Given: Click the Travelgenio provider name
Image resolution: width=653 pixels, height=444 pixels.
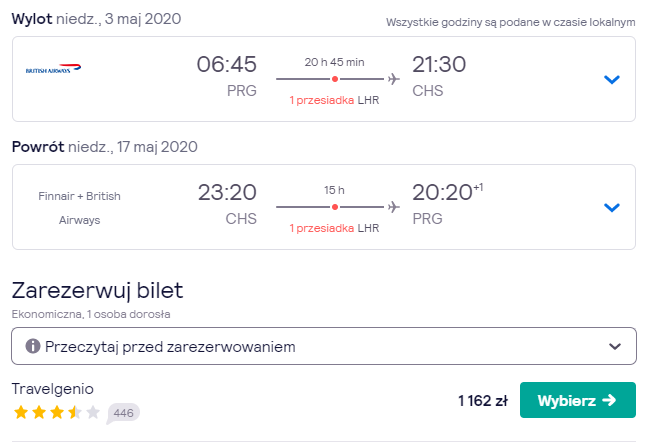Looking at the screenshot, I should coord(52,389).
